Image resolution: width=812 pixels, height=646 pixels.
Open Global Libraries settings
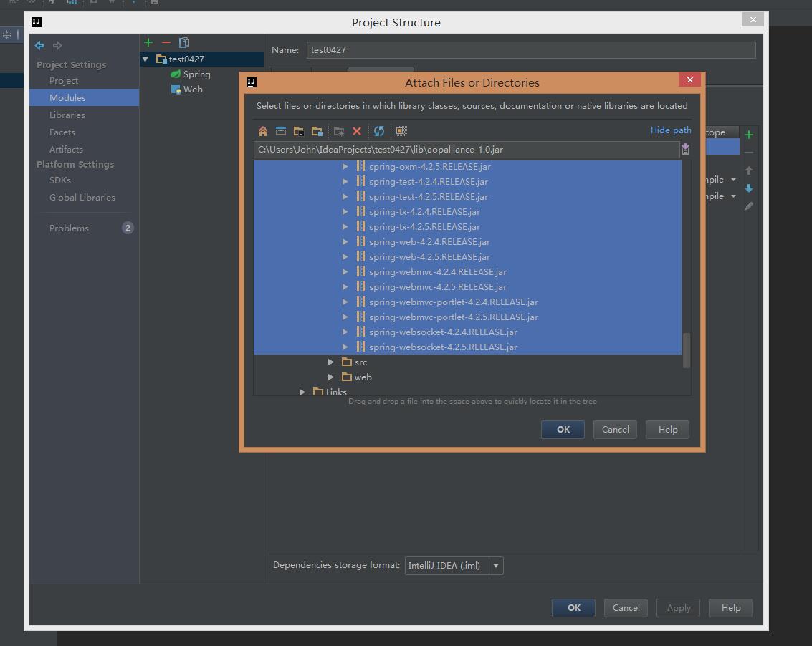tap(82, 197)
